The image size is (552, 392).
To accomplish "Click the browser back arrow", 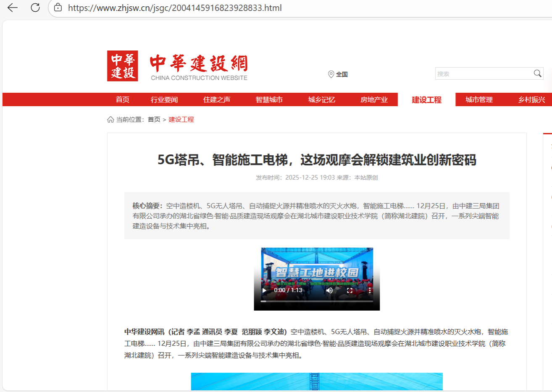I will coord(13,8).
